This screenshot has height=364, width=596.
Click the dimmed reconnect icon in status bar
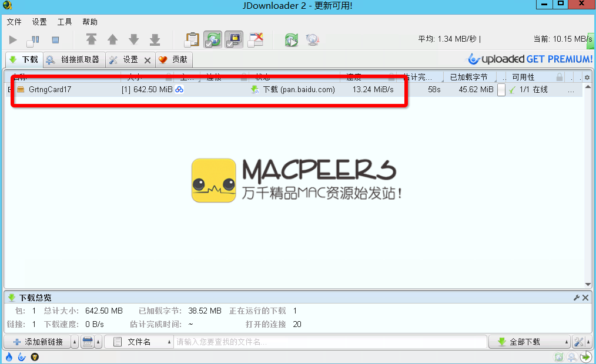coord(558,357)
